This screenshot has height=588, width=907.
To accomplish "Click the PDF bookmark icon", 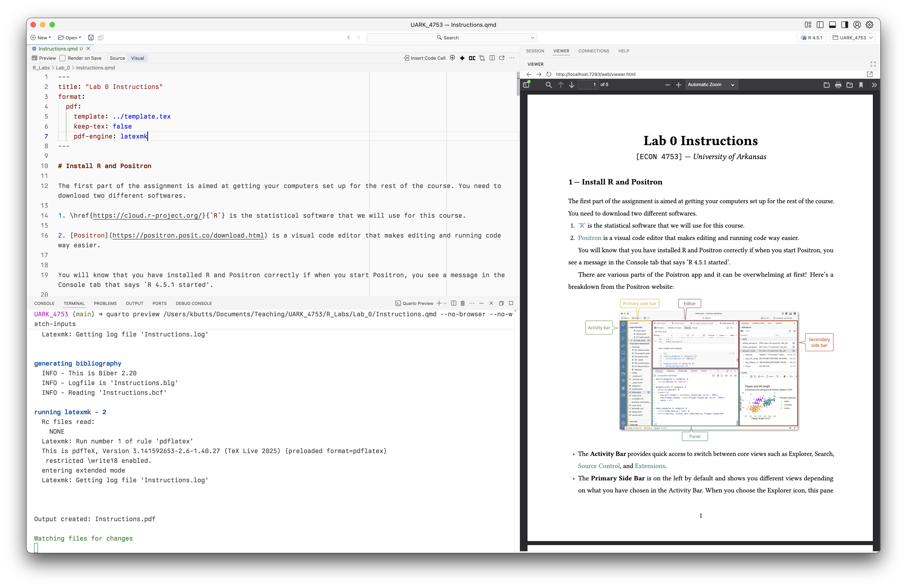I will (x=861, y=85).
